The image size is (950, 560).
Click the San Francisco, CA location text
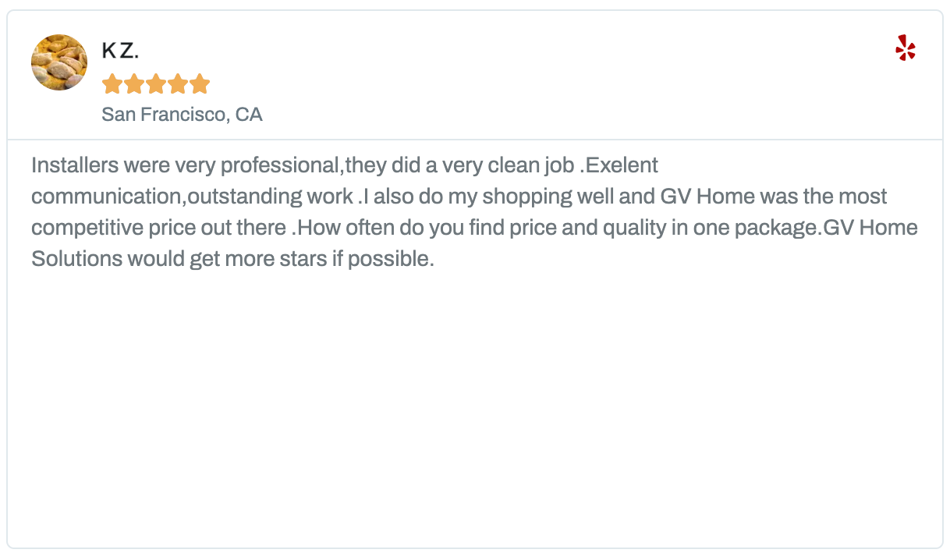(x=182, y=115)
